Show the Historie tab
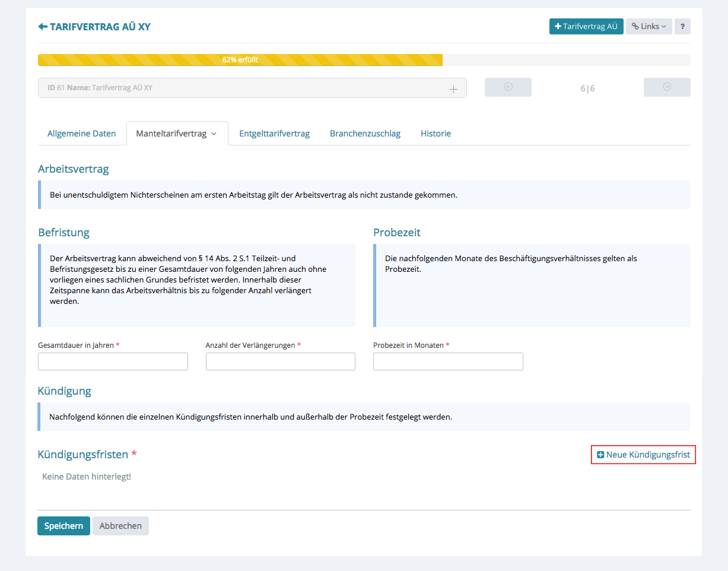 point(435,134)
